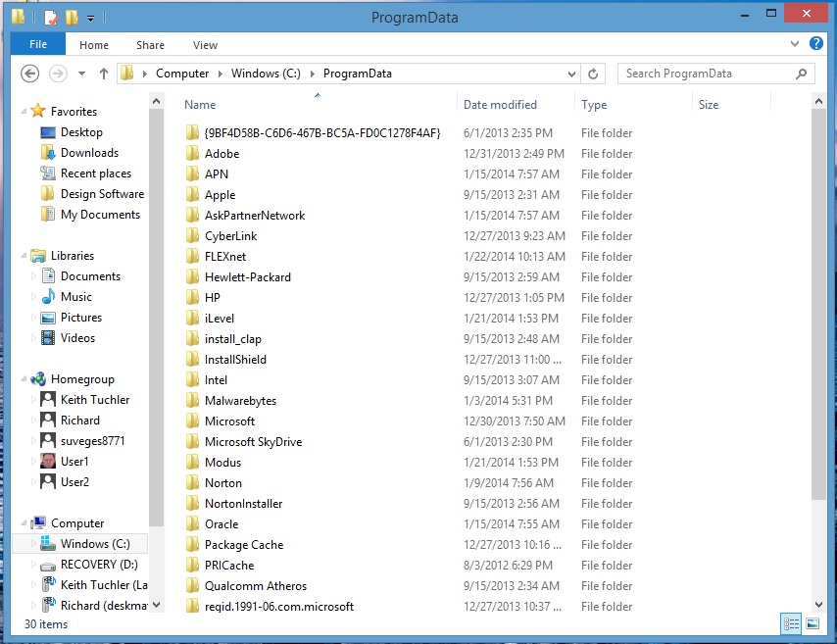Click the Back navigation arrow

coord(29,74)
